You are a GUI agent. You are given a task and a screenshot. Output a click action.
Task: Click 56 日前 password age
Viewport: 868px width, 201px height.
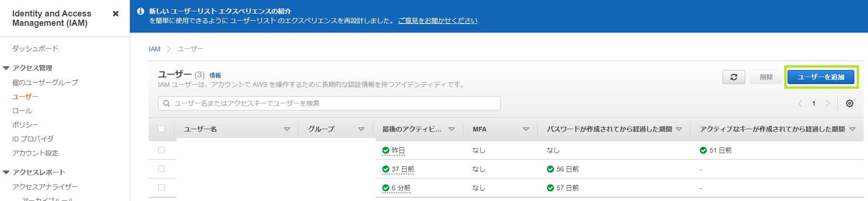click(x=567, y=169)
